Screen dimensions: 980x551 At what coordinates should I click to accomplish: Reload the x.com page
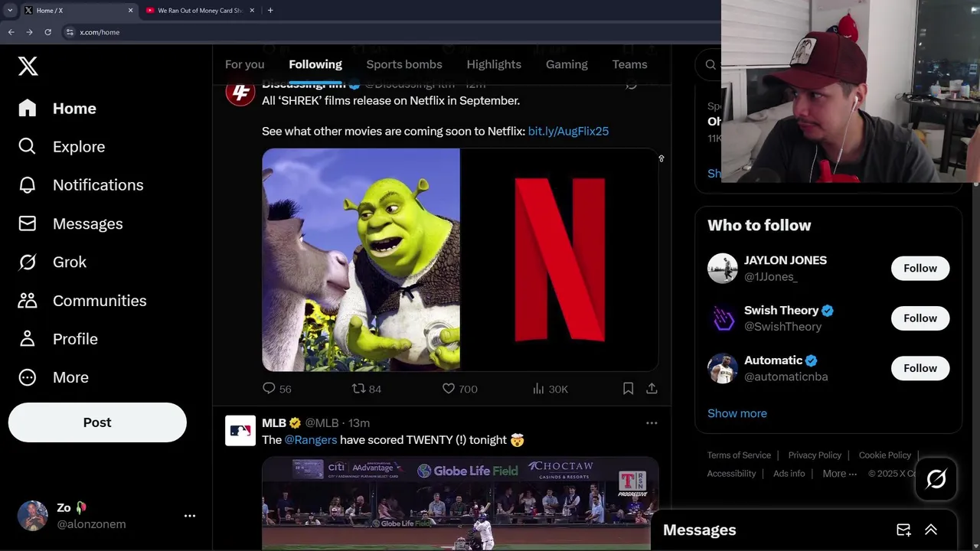(x=47, y=32)
